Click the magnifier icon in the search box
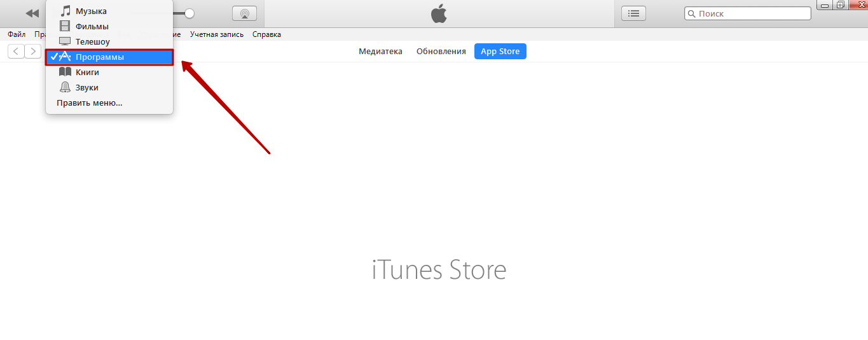The width and height of the screenshot is (868, 340). [x=692, y=13]
